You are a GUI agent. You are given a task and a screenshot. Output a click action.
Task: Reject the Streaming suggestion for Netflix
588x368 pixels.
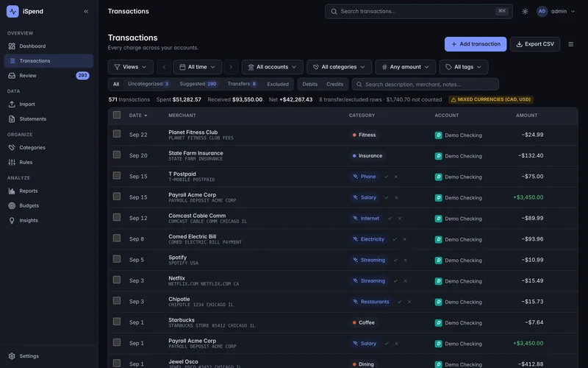[406, 281]
